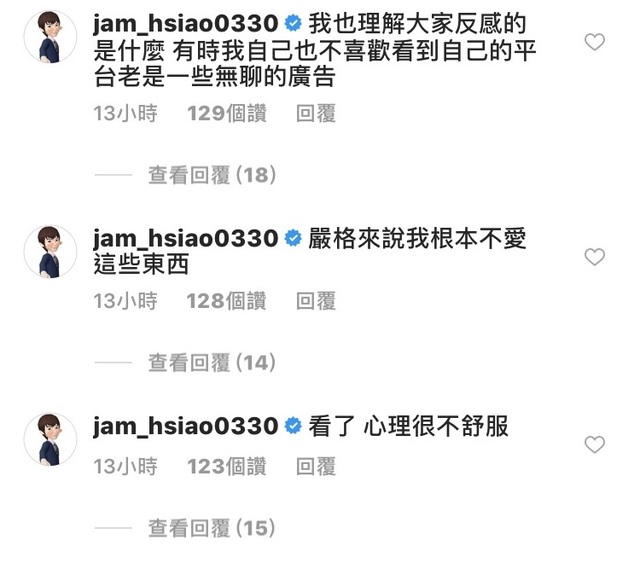Expand 查看回覆 (15) replies

[211, 528]
